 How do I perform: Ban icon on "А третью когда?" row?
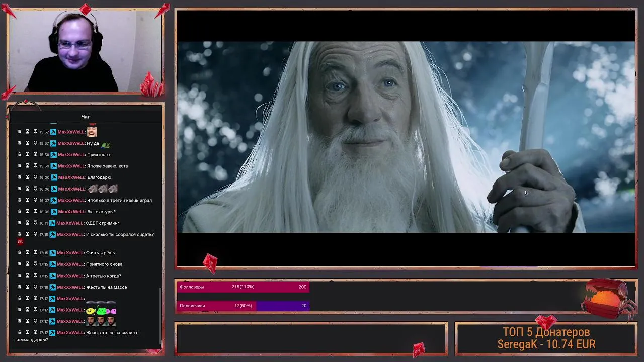tap(35, 276)
